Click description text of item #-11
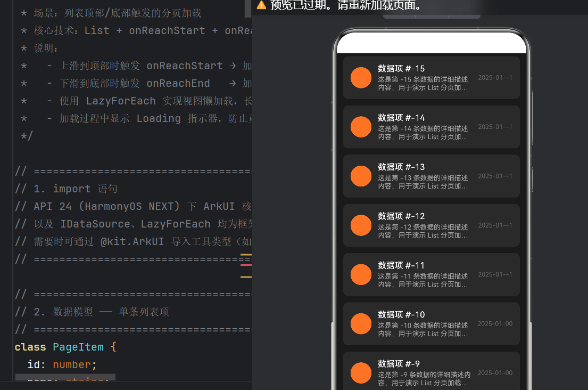This screenshot has width=588, height=390. pos(423,280)
